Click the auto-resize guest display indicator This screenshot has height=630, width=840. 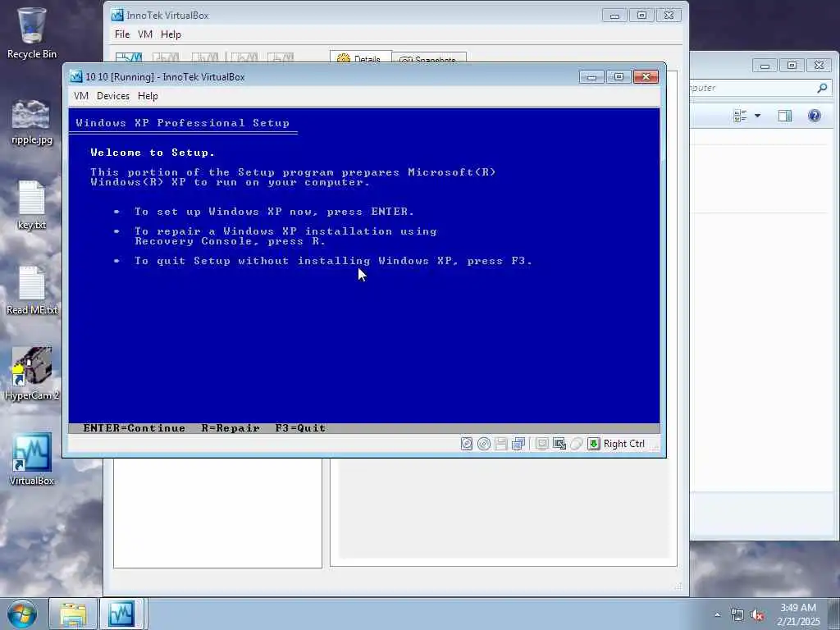tap(559, 444)
